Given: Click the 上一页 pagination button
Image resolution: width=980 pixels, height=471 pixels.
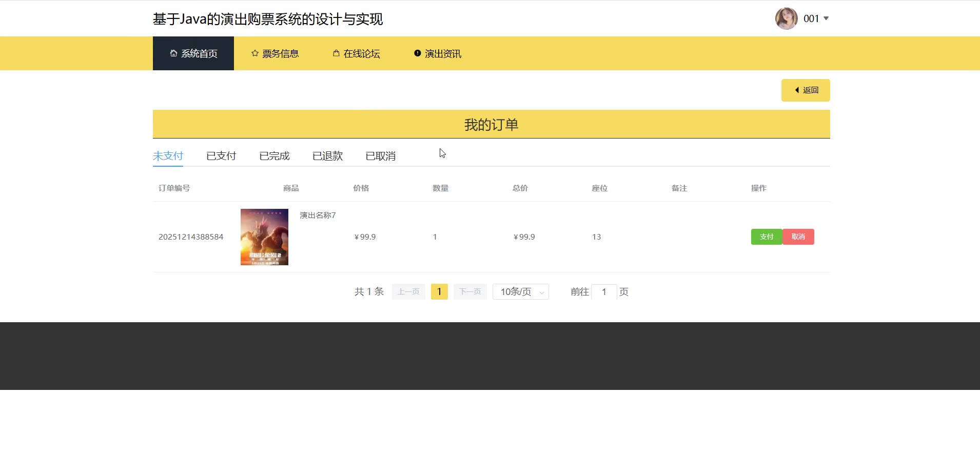Looking at the screenshot, I should click(408, 292).
